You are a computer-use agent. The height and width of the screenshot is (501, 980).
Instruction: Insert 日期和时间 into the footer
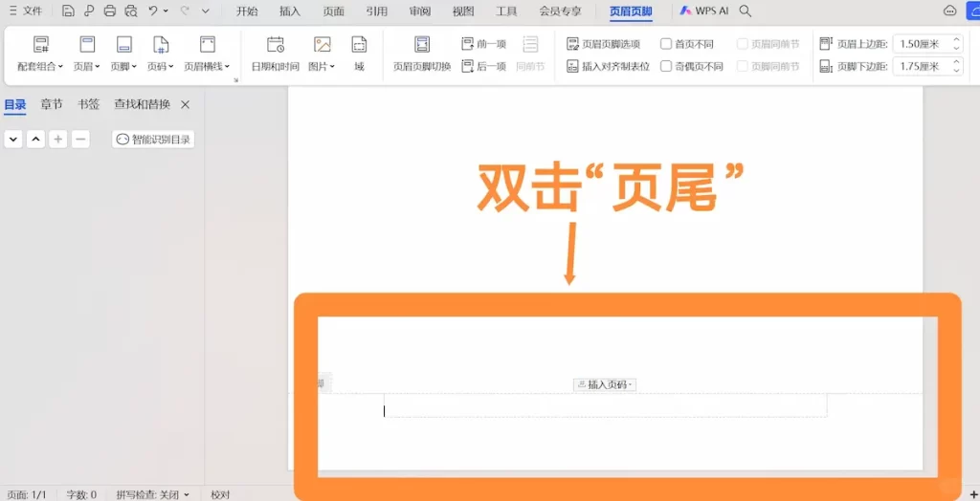pyautogui.click(x=275, y=54)
